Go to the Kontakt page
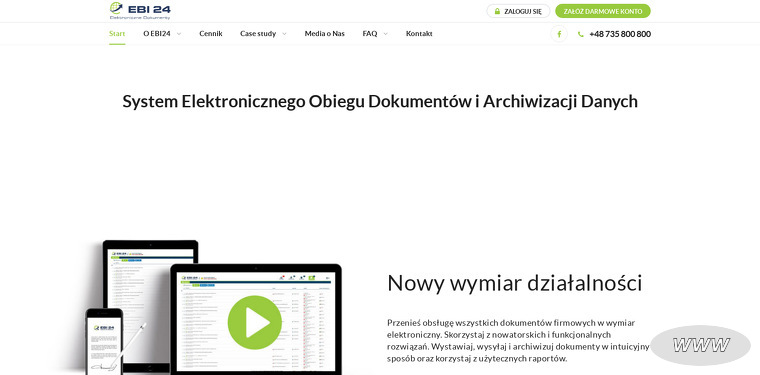 coord(419,34)
